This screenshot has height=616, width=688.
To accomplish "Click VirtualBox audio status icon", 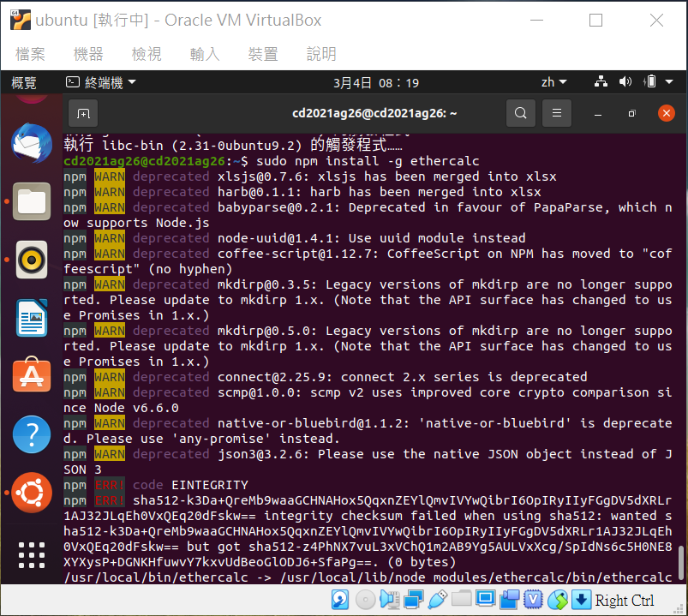I will pos(389,600).
